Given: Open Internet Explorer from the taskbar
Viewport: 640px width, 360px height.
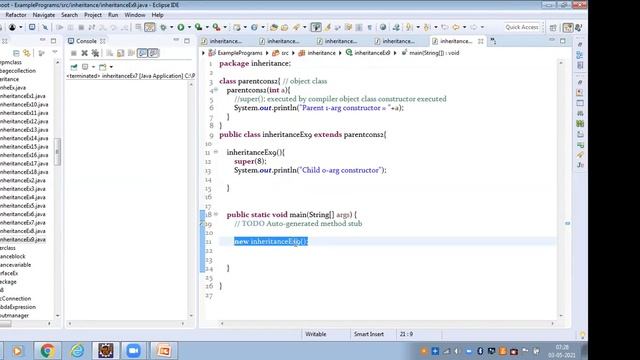Looking at the screenshot, I should 77,351.
